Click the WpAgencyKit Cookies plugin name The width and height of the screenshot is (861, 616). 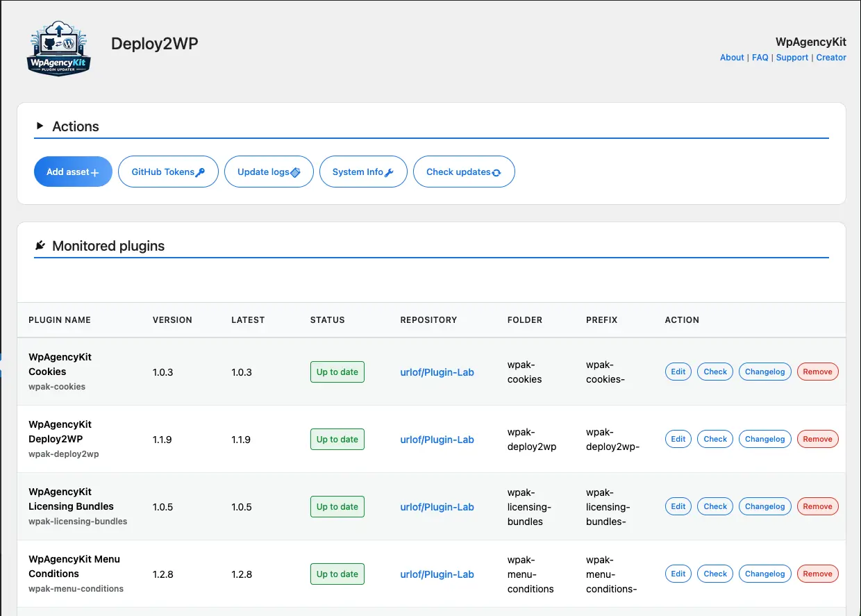click(60, 364)
